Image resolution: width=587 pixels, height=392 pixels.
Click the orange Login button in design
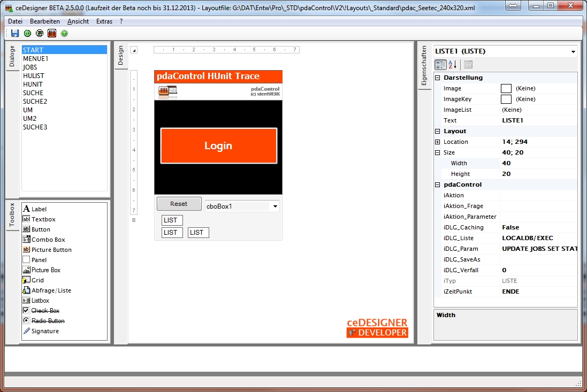click(218, 145)
